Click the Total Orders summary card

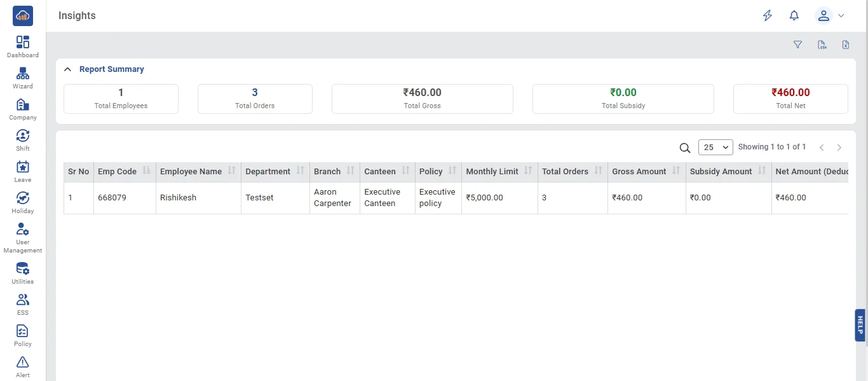(255, 99)
